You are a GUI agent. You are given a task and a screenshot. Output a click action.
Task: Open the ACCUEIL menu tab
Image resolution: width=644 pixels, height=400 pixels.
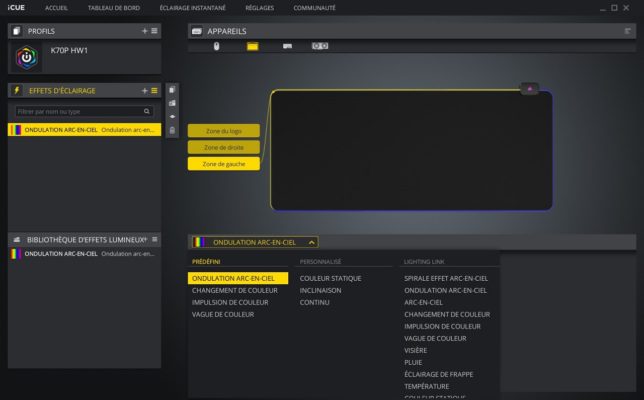point(56,8)
